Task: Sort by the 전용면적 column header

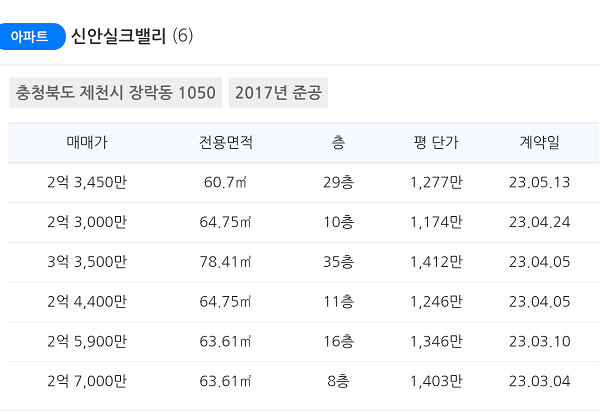Action: (x=226, y=143)
